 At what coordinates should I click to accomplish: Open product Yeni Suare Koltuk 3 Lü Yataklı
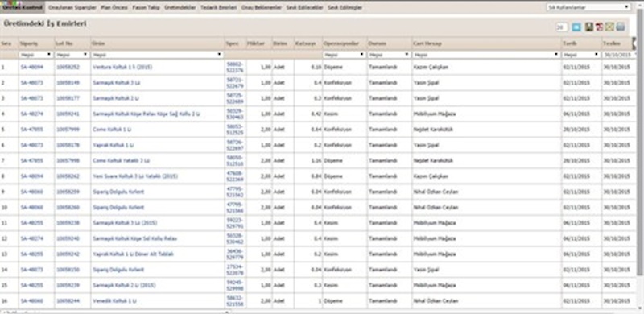134,176
